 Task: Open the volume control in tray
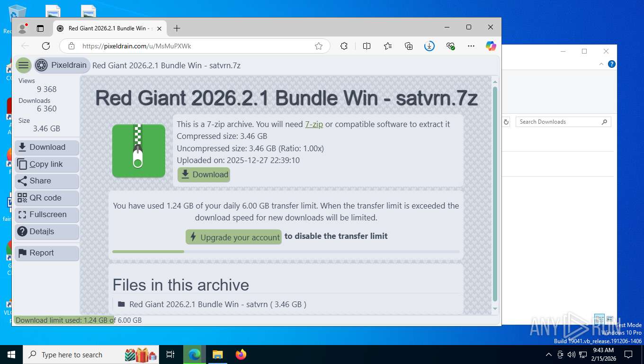pyautogui.click(x=572, y=355)
